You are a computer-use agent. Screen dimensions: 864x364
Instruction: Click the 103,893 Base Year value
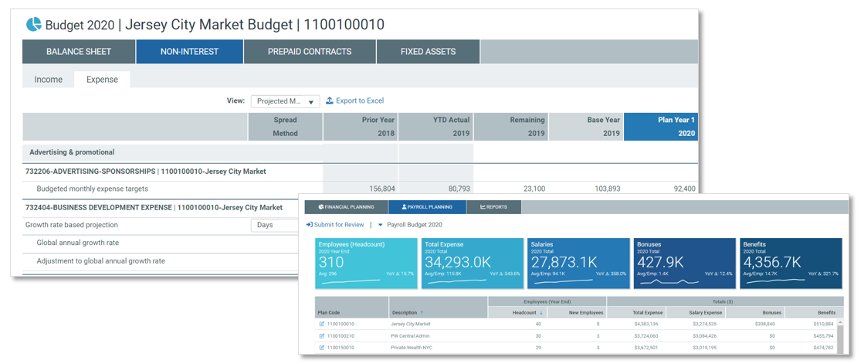pos(607,188)
